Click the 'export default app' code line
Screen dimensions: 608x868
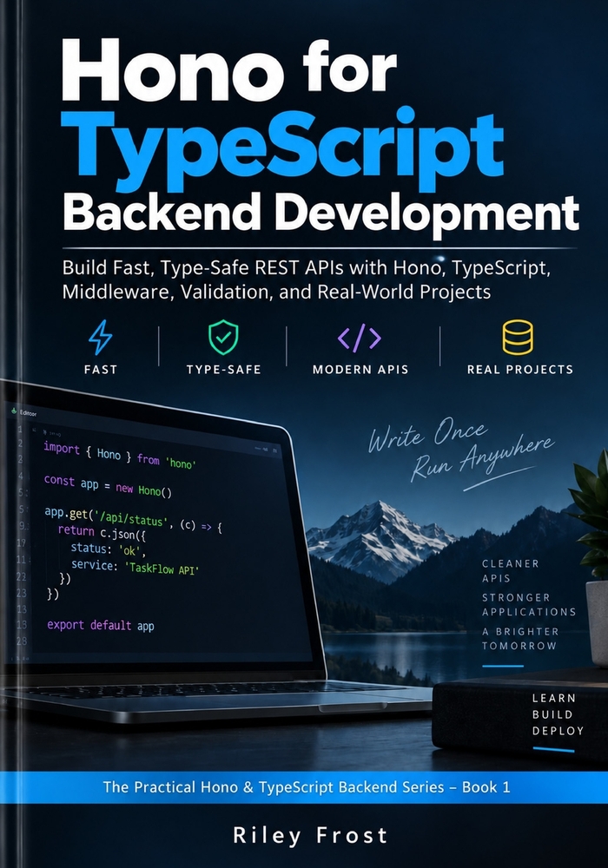pos(101,625)
